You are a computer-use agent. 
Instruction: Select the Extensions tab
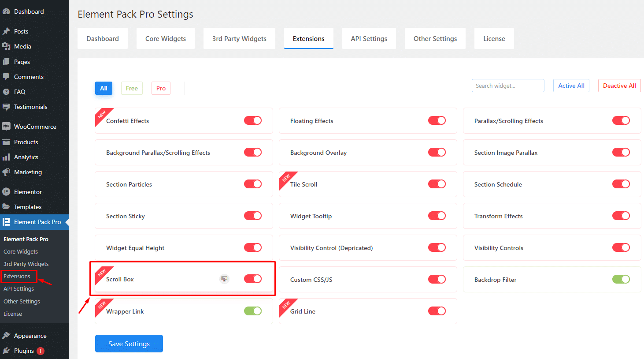(x=309, y=38)
